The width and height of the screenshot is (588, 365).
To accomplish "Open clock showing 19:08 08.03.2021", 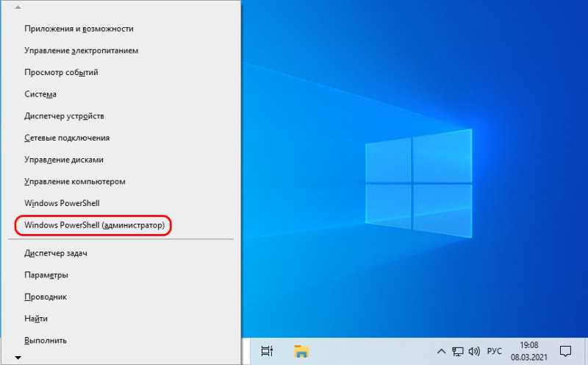I will 529,351.
